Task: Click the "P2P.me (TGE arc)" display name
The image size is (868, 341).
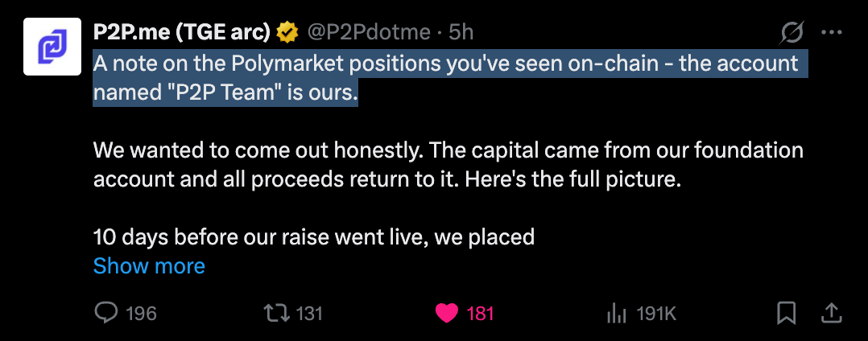Action: (182, 33)
